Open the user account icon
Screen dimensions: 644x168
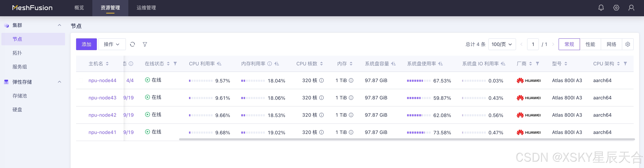tap(631, 8)
